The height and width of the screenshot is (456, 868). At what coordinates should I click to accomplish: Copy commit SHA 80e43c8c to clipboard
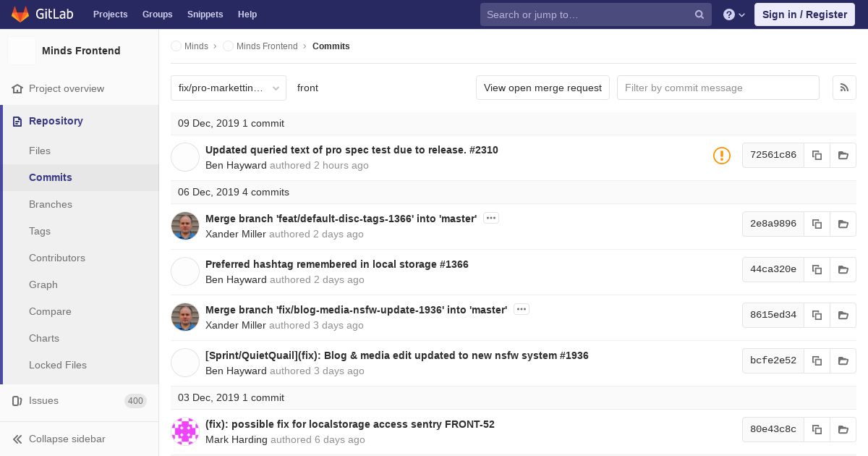[x=817, y=429]
